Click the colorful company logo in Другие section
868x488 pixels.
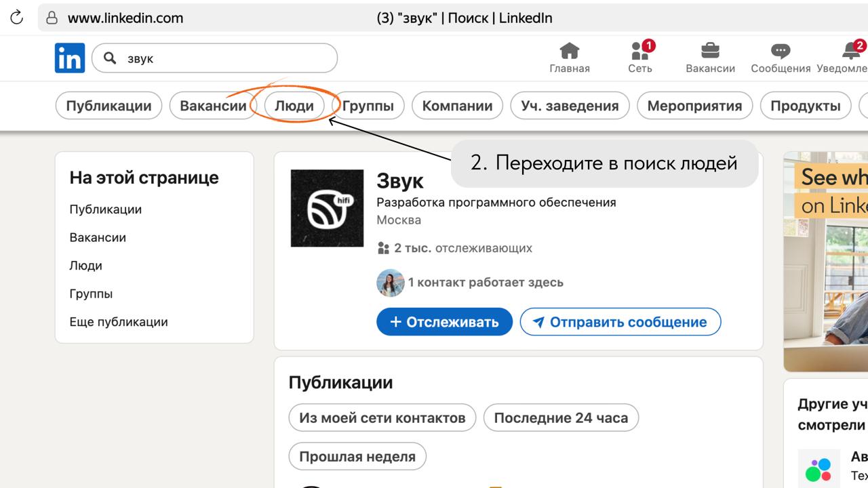click(818, 469)
